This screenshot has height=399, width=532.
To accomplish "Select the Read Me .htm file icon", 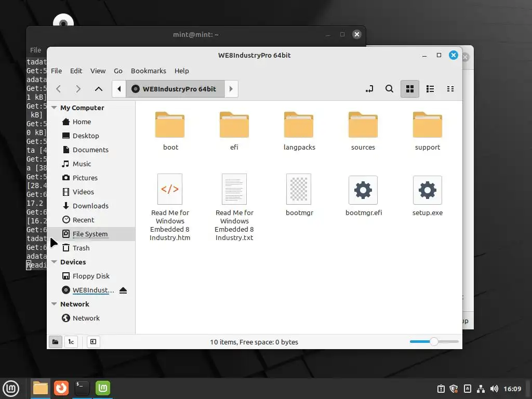I will pos(170,189).
